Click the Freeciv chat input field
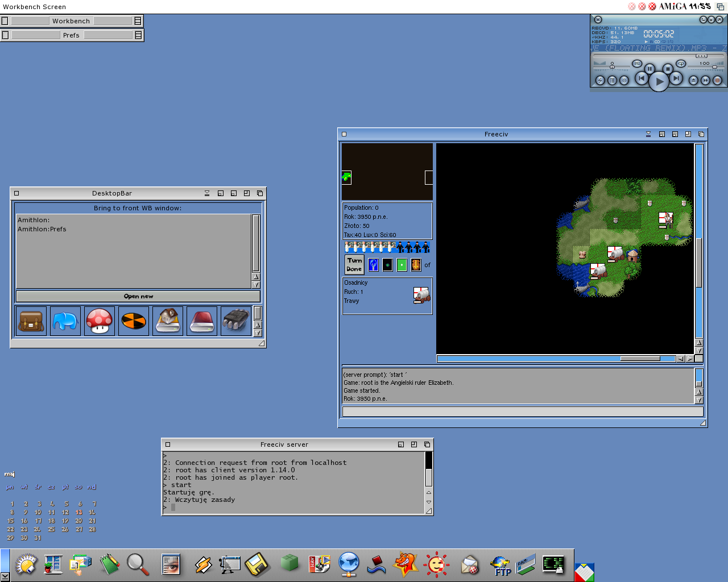 [523, 411]
